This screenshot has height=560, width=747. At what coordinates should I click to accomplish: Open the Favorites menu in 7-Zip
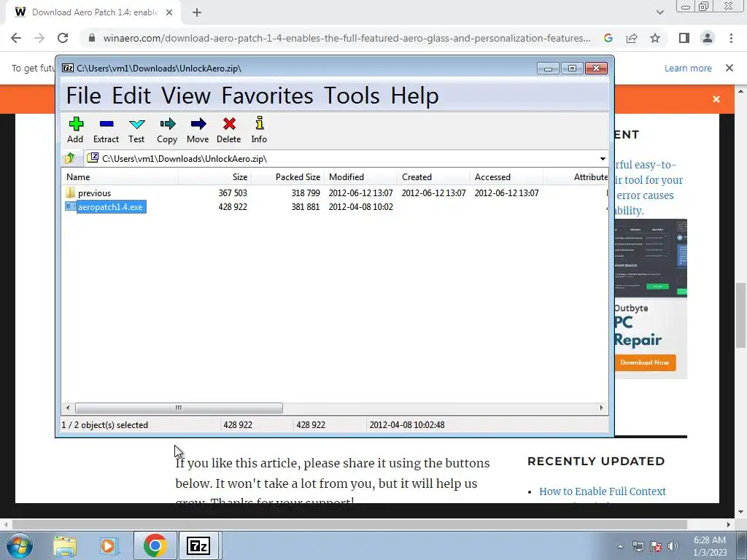[x=267, y=96]
